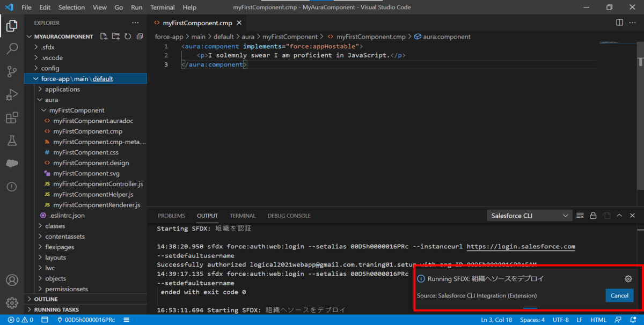Expand the config folder

(x=86, y=68)
